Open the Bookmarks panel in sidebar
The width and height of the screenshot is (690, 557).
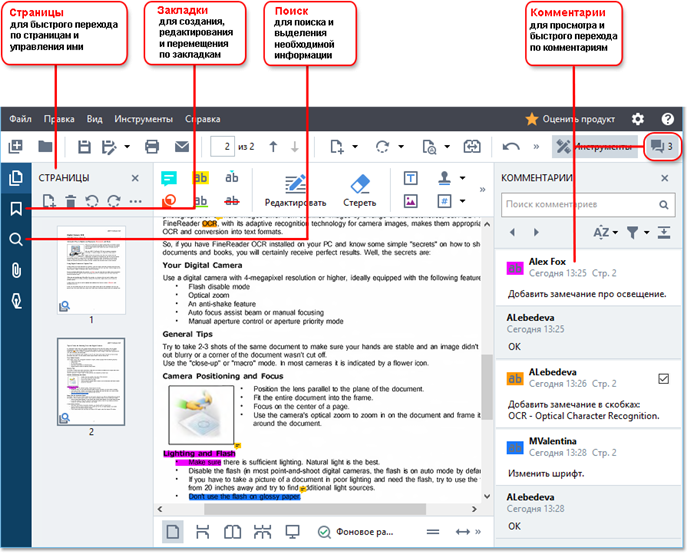pyautogui.click(x=16, y=209)
